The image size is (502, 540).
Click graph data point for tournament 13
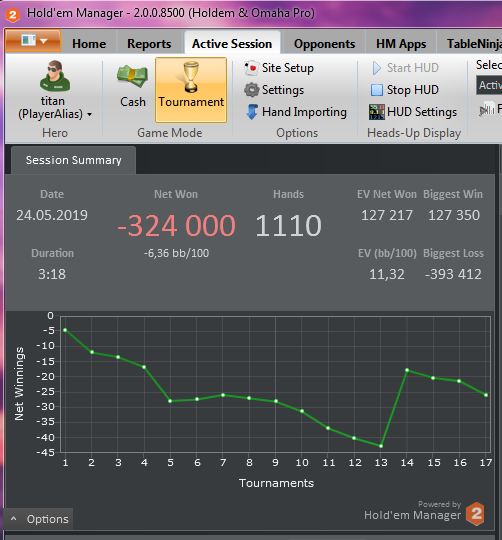[x=381, y=446]
